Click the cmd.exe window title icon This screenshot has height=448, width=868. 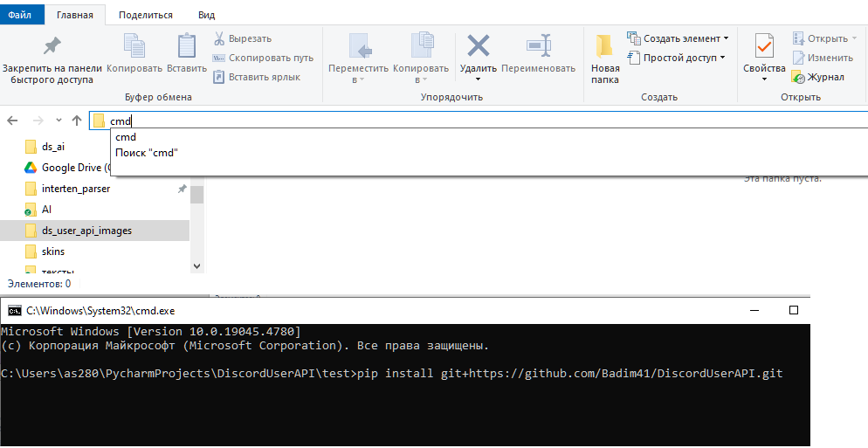tap(15, 311)
